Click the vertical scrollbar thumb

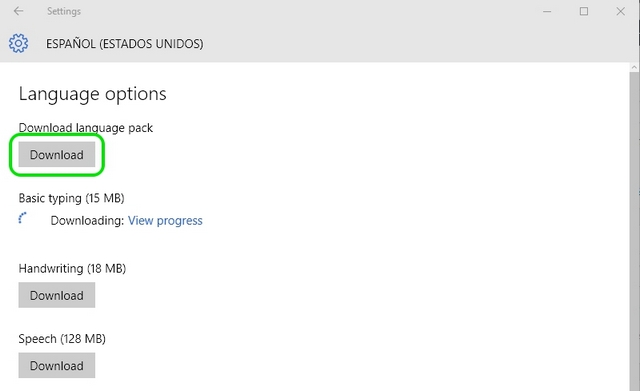pos(634,231)
